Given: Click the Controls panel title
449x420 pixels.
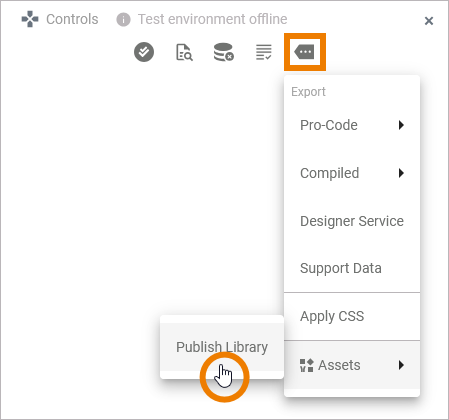Looking at the screenshot, I should [72, 19].
